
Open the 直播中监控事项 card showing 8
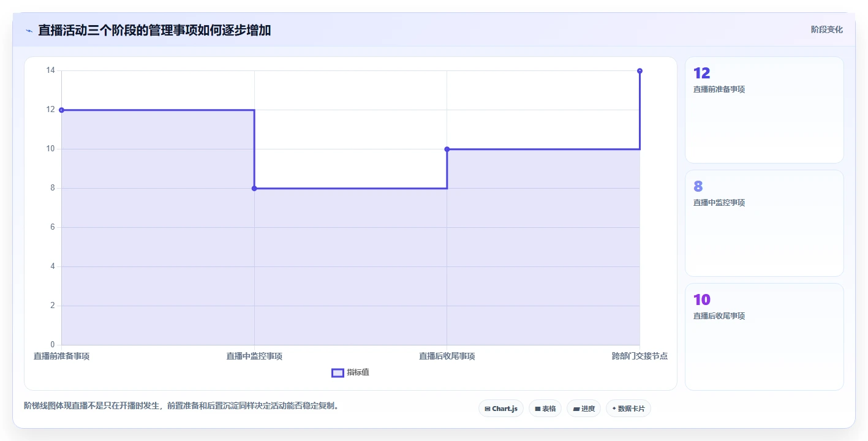point(764,224)
